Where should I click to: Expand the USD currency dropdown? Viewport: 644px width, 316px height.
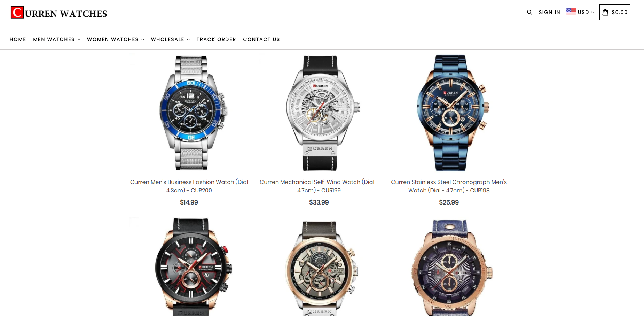[580, 12]
